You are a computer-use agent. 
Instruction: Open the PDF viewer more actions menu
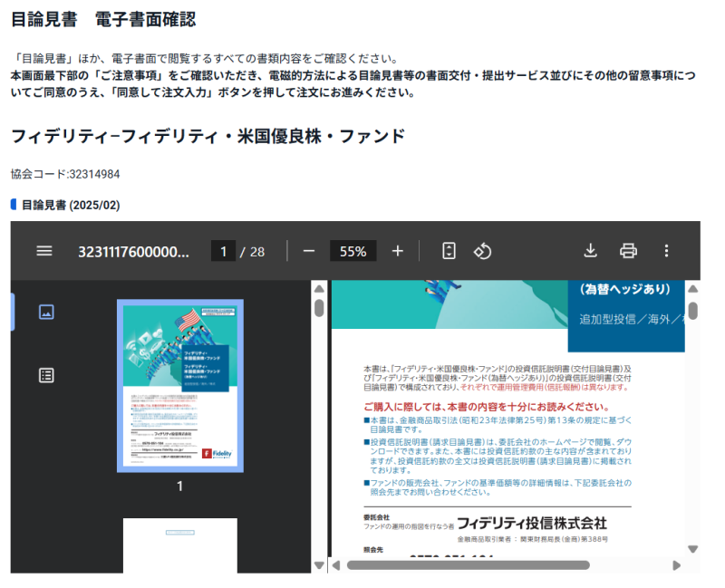pos(666,251)
